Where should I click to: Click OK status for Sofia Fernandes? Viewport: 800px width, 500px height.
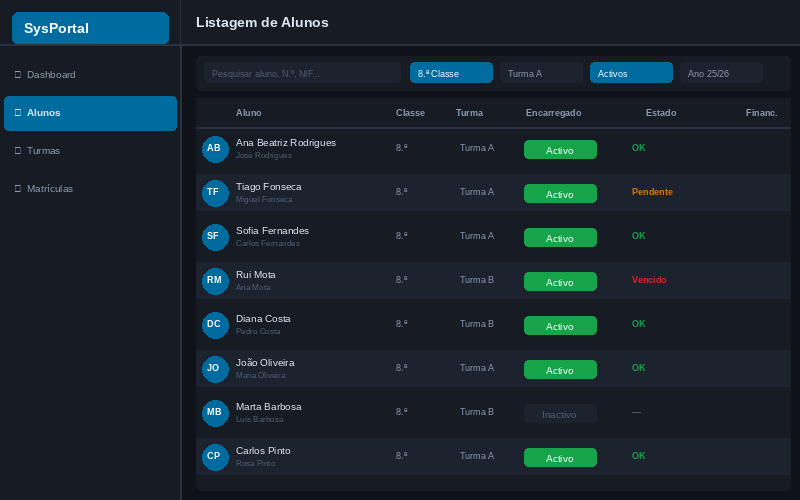[638, 236]
